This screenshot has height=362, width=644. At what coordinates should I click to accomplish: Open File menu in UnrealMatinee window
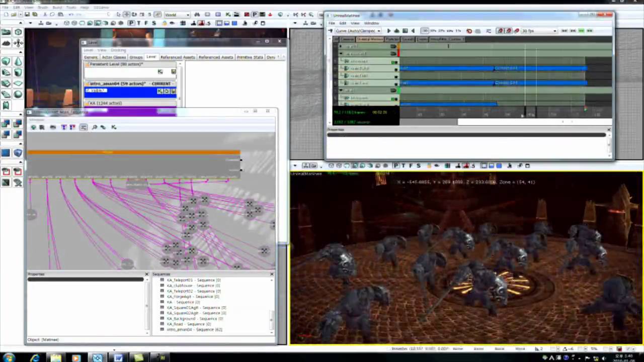click(332, 23)
